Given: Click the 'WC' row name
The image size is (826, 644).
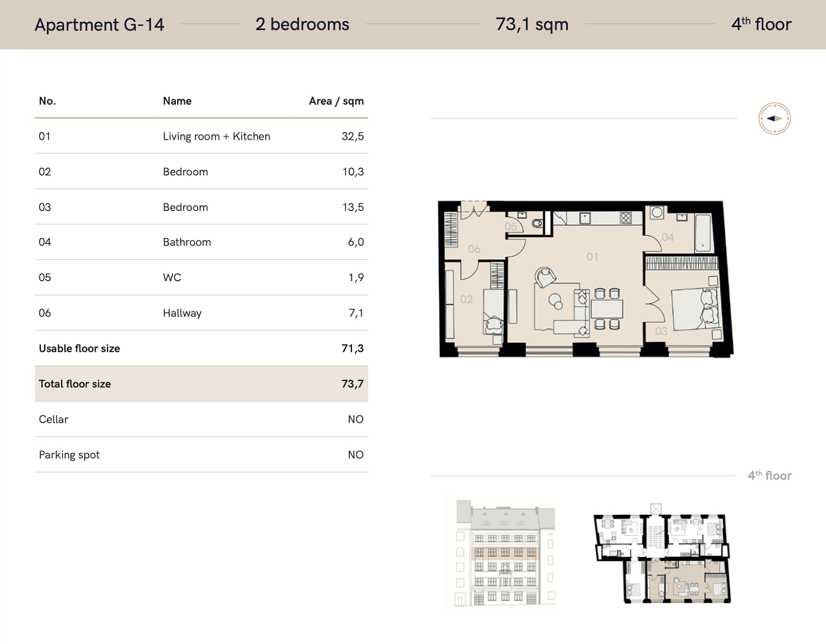Looking at the screenshot, I should pos(172,278).
